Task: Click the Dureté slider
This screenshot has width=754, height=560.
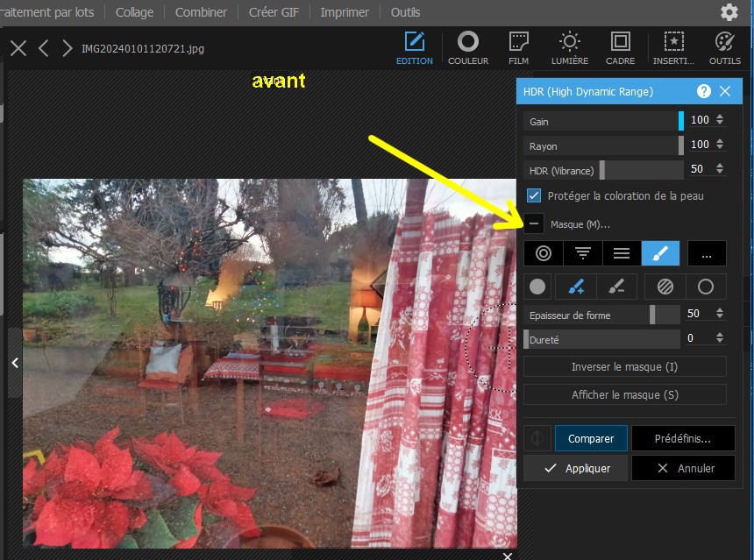Action: [x=602, y=339]
